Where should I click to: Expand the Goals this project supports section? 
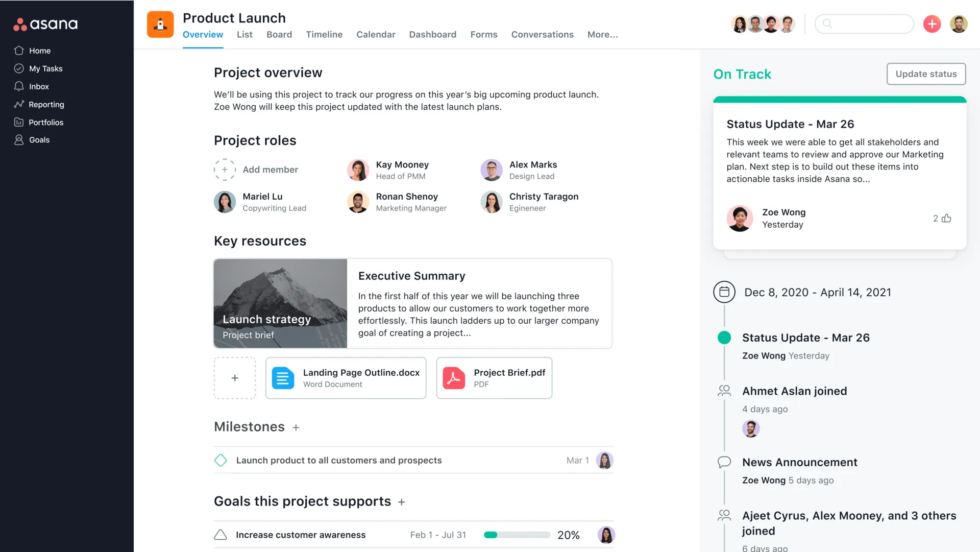pyautogui.click(x=402, y=502)
